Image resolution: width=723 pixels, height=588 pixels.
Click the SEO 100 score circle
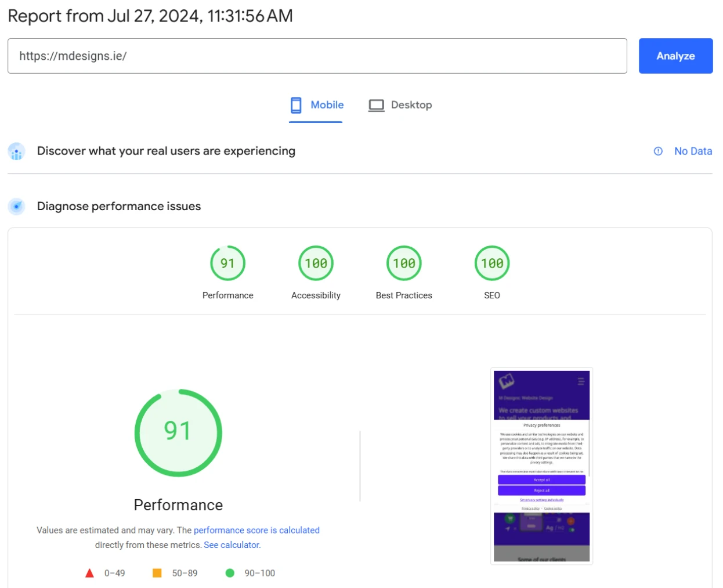[x=492, y=262]
